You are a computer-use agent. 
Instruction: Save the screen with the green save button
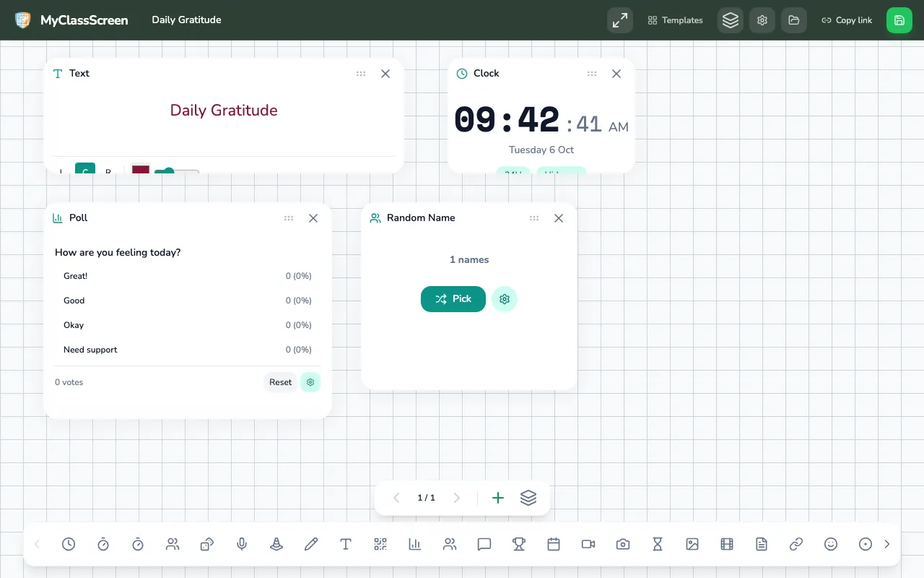click(x=899, y=20)
